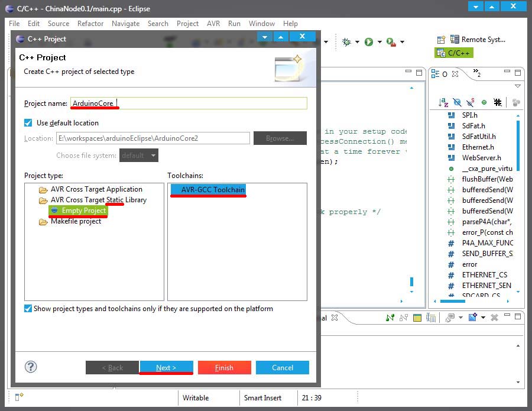The height and width of the screenshot is (411, 532).
Task: Click the Toggle Command Input Field icon
Action: [431, 318]
